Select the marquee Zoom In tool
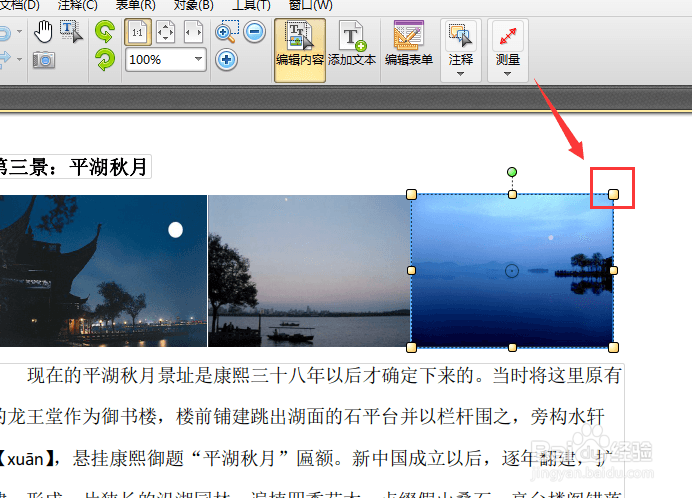This screenshot has width=692, height=498. click(x=227, y=32)
